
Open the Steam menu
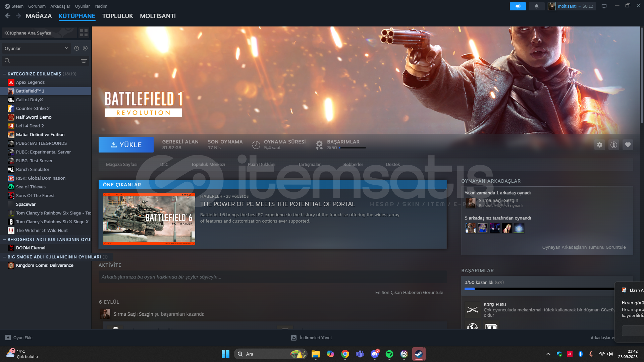(17, 6)
